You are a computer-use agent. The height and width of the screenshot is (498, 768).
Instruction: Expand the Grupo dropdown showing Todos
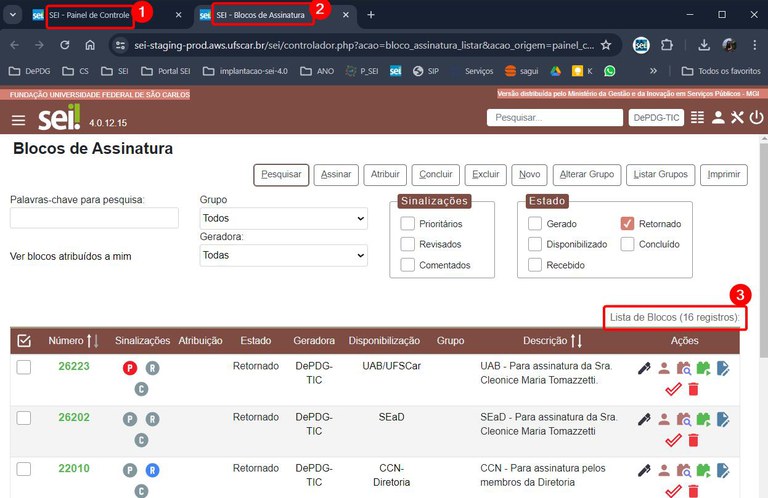[284, 218]
